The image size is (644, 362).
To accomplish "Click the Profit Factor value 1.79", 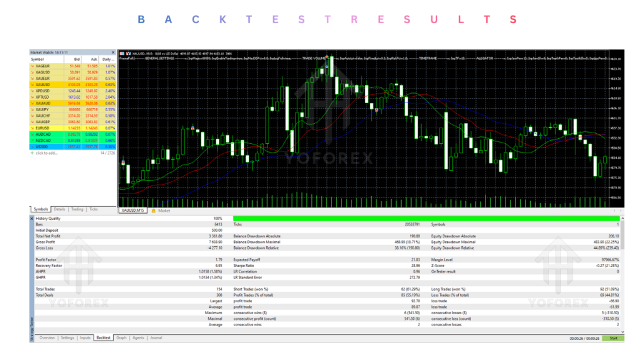I will (219, 260).
